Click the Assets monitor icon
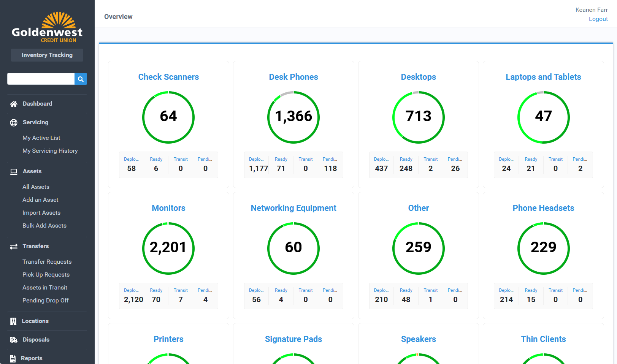The width and height of the screenshot is (617, 364). (14, 171)
